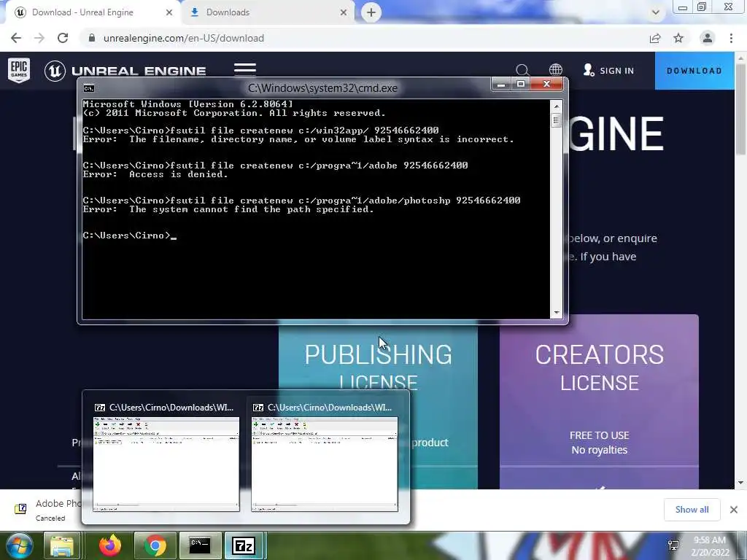The height and width of the screenshot is (560, 747).
Task: Open a new browser tab
Action: pyautogui.click(x=371, y=12)
